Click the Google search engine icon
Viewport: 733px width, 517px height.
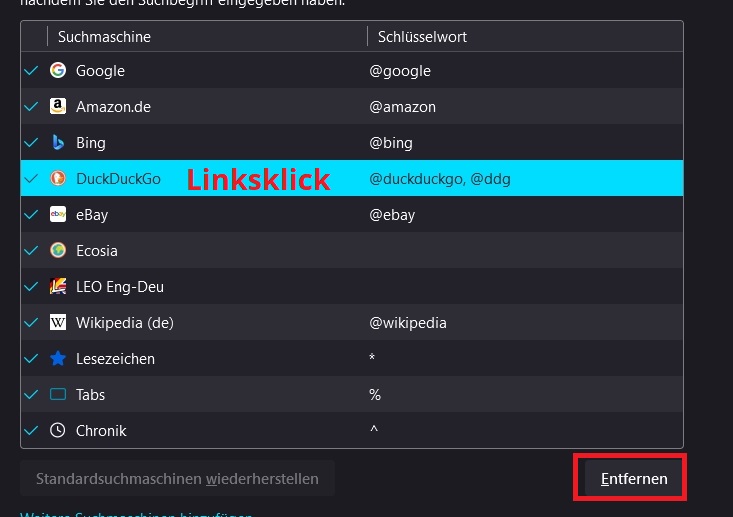point(58,71)
